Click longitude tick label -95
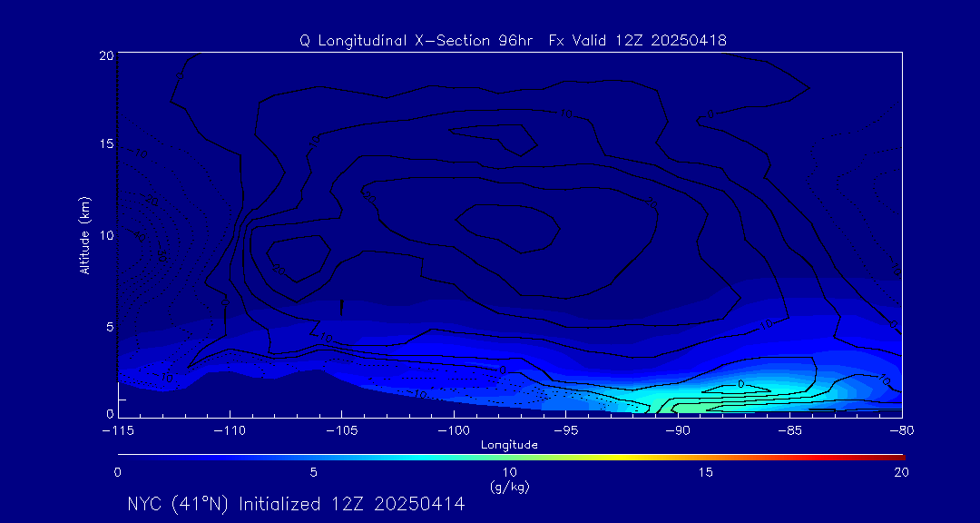This screenshot has height=523, width=980. pos(565,431)
